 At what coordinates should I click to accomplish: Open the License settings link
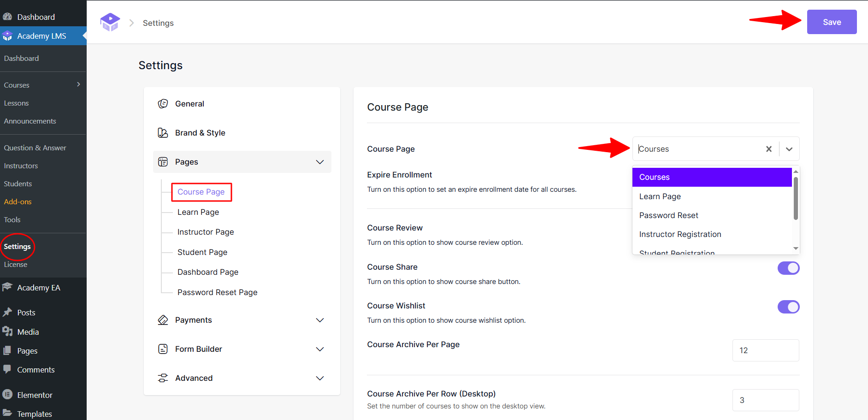[15, 264]
